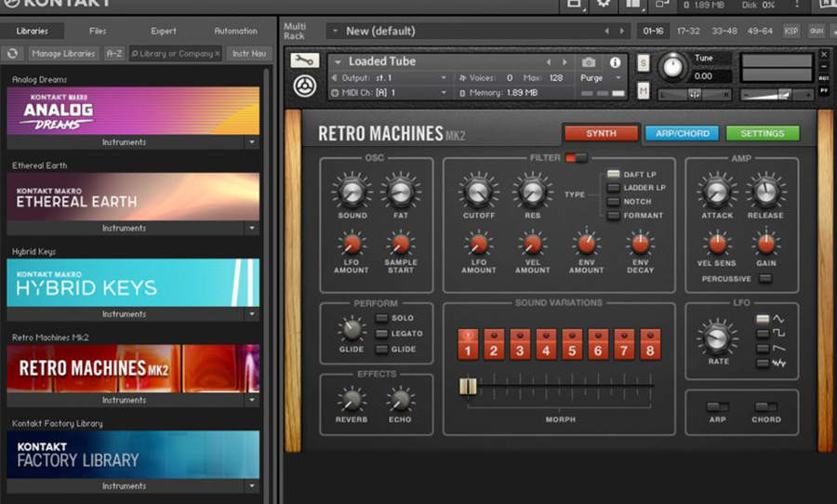Click the library refresh icon

point(13,54)
